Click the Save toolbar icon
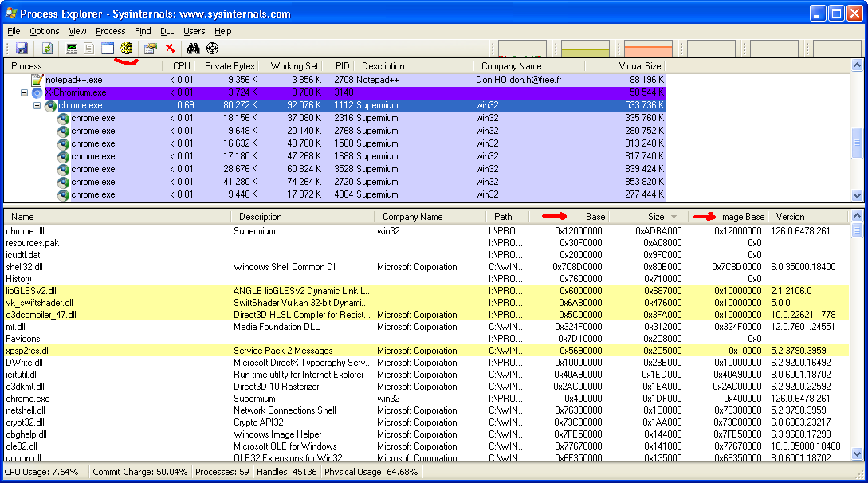868x483 pixels. [x=22, y=49]
